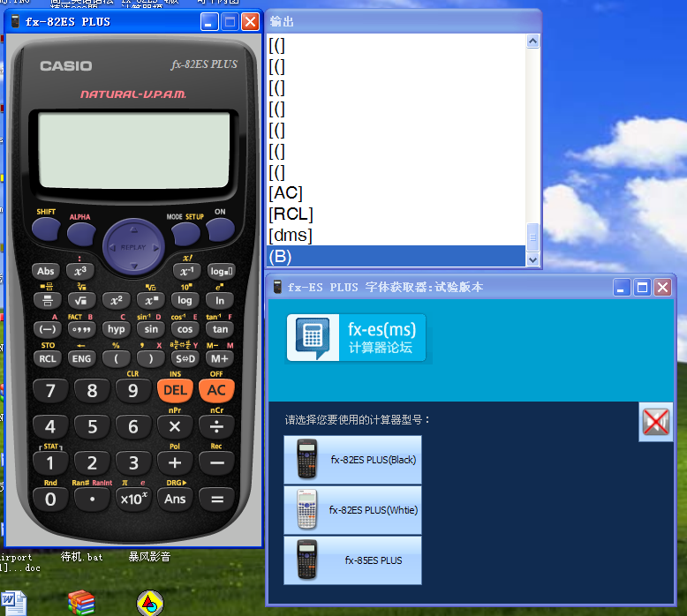Image resolution: width=687 pixels, height=616 pixels.
Task: Click the degrees-minutes-seconds key
Action: coord(81,329)
